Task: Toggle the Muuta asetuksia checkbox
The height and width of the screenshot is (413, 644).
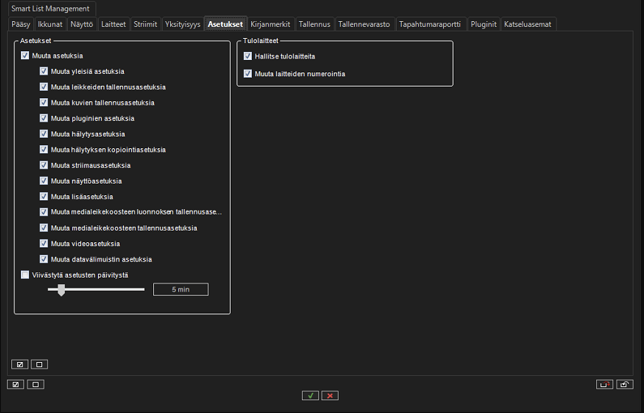Action: (x=25, y=55)
